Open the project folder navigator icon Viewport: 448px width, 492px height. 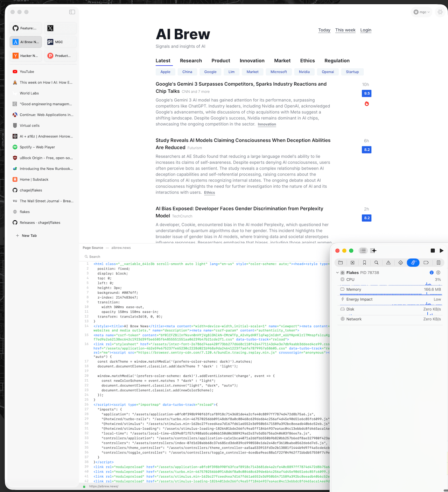(341, 263)
